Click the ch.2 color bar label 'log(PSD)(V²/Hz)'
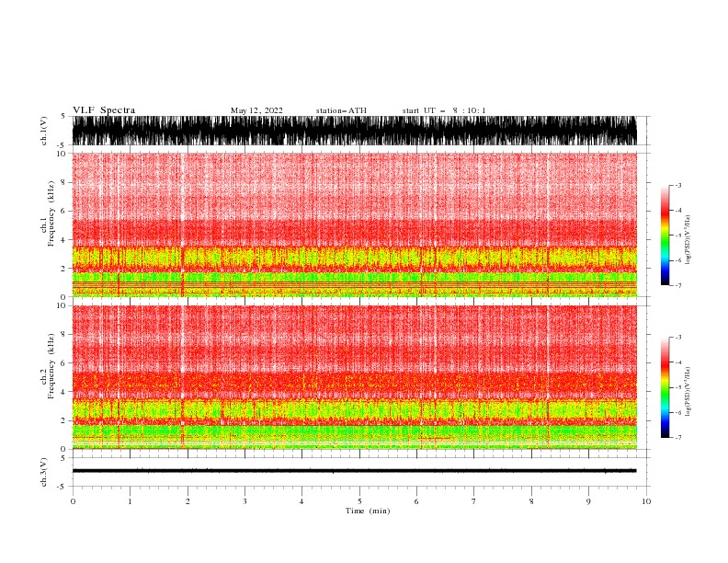Viewport: 728px width, 563px height. click(688, 392)
